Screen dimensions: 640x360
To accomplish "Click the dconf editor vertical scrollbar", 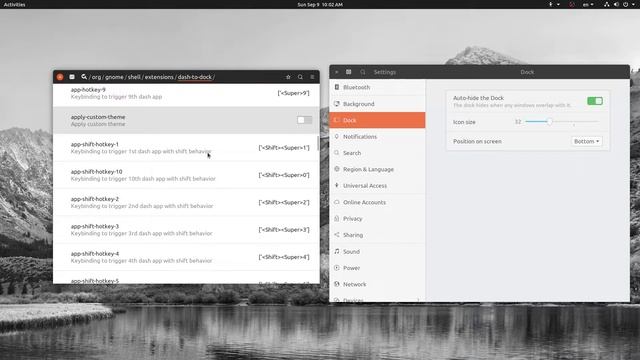I will (x=318, y=143).
